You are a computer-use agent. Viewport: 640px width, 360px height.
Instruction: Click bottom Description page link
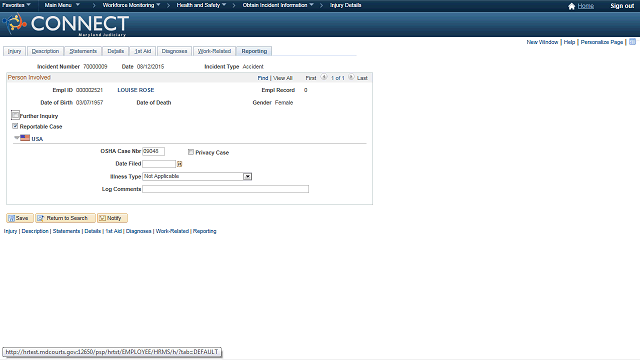pos(35,231)
